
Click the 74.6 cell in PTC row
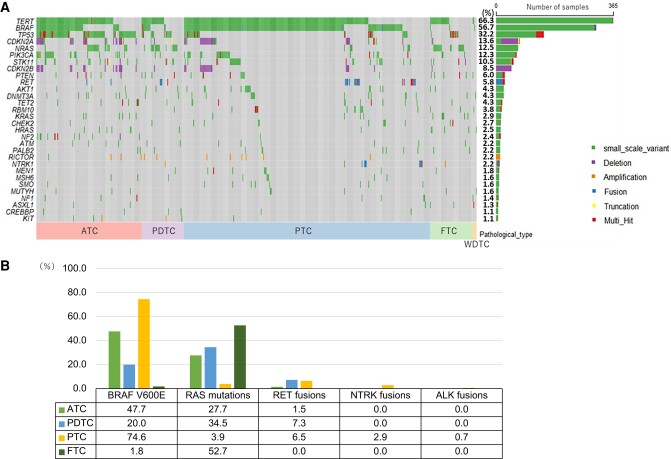pos(136,437)
